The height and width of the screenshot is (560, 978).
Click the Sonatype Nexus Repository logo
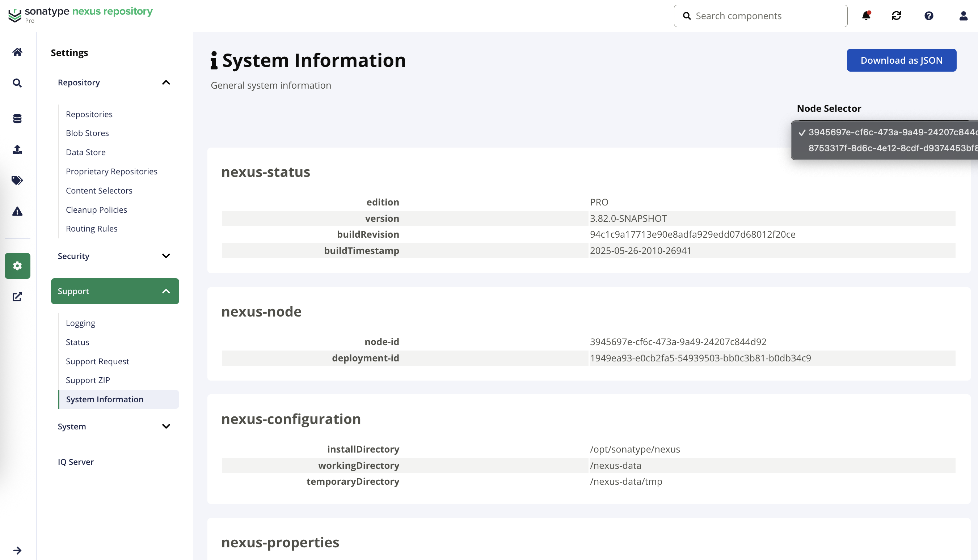(80, 15)
